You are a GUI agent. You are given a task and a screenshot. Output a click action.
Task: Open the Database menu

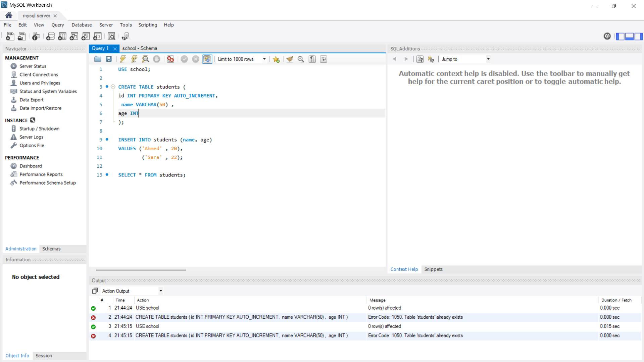(82, 25)
